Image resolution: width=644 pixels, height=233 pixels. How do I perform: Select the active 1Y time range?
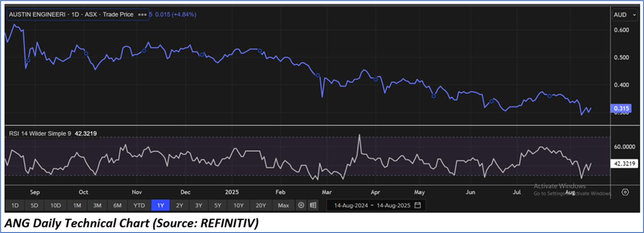point(161,205)
